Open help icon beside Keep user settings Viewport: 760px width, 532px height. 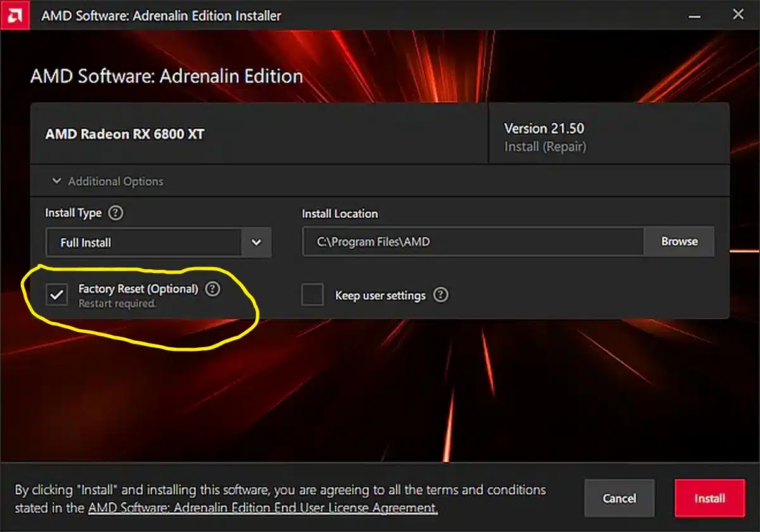pos(441,295)
